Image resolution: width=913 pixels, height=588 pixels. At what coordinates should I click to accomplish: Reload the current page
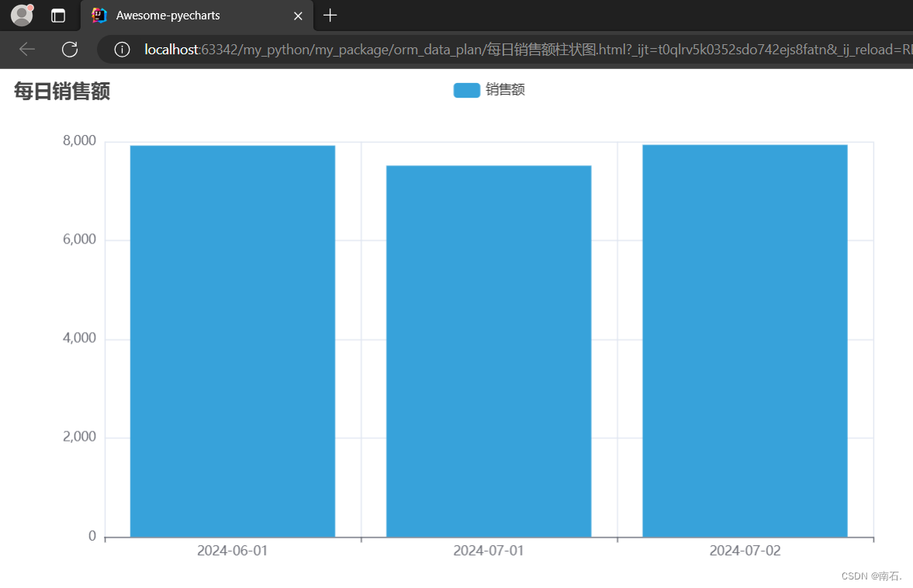tap(70, 50)
